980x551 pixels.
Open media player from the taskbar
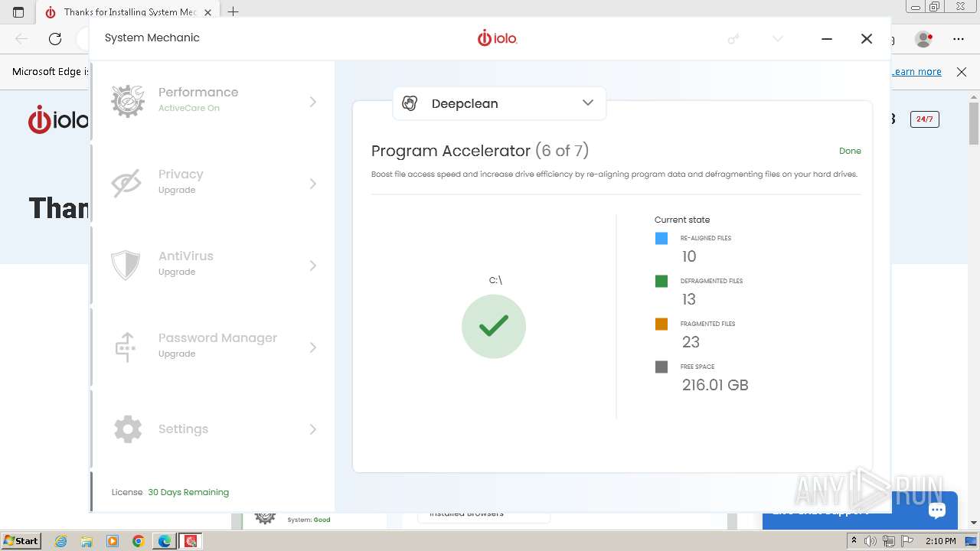113,541
